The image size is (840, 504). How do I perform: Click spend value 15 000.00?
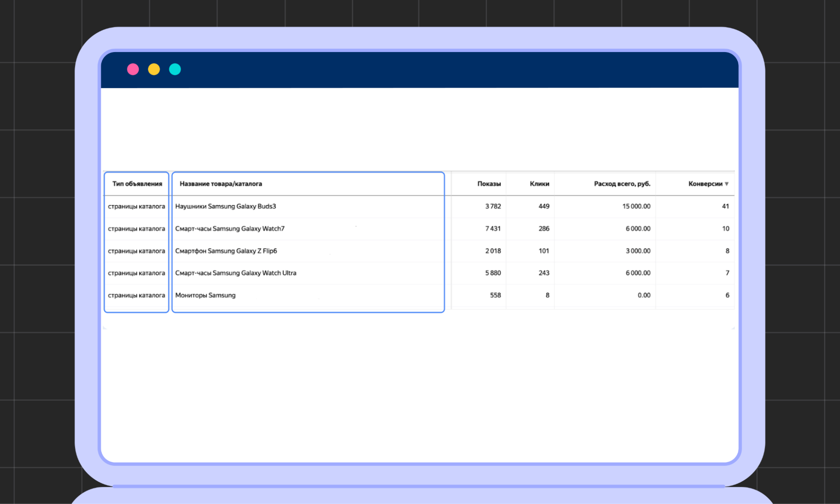(636, 206)
